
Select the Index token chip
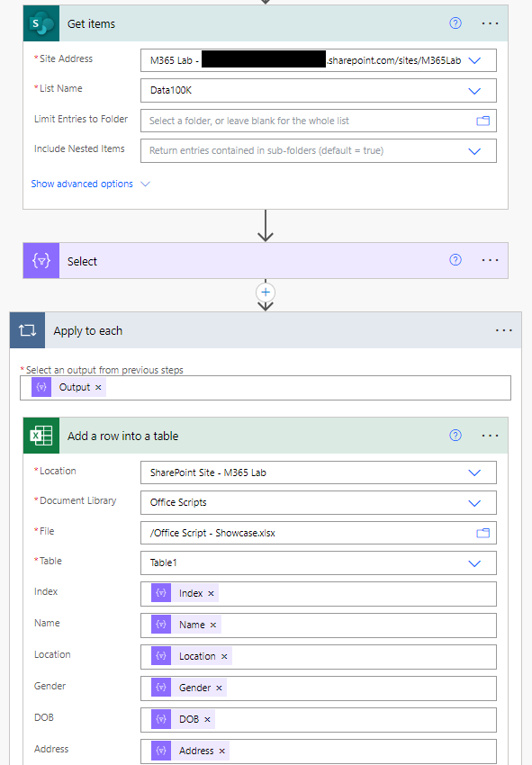click(185, 593)
